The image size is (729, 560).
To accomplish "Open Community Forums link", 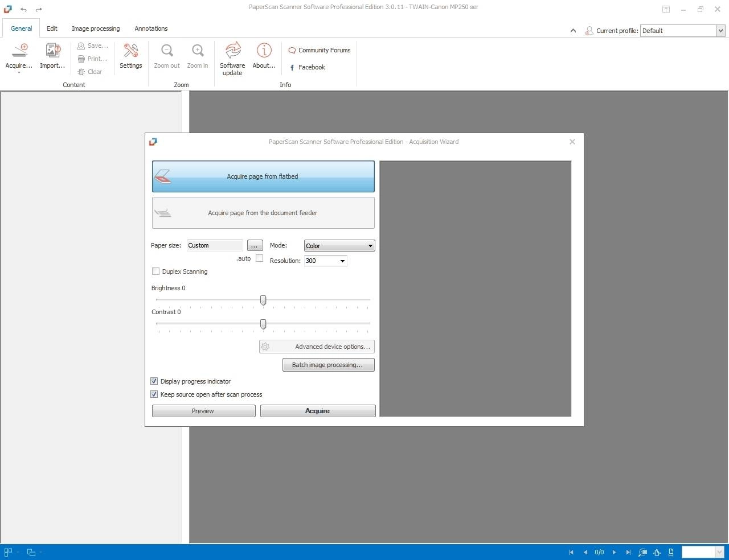I will (x=320, y=50).
